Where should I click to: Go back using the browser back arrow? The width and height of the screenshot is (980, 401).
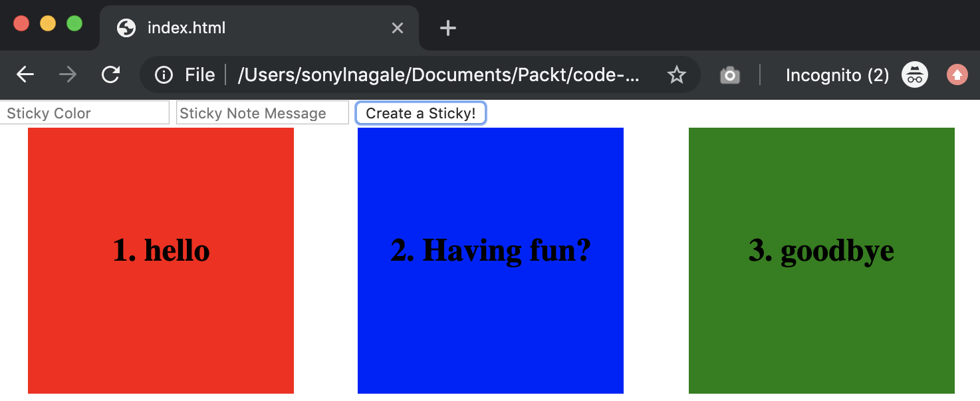point(25,74)
